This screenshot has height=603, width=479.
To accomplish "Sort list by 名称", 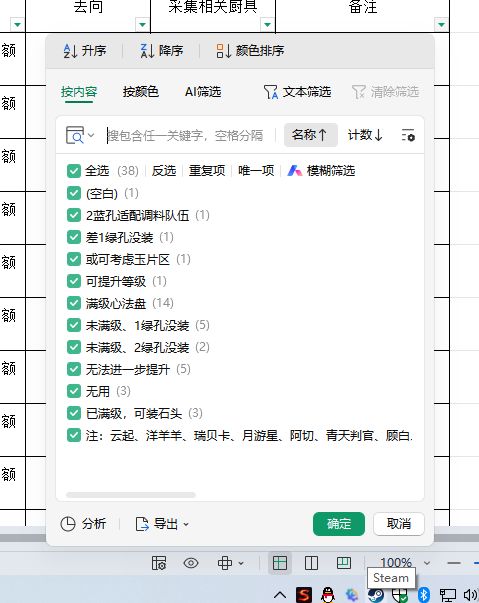I will [x=311, y=135].
